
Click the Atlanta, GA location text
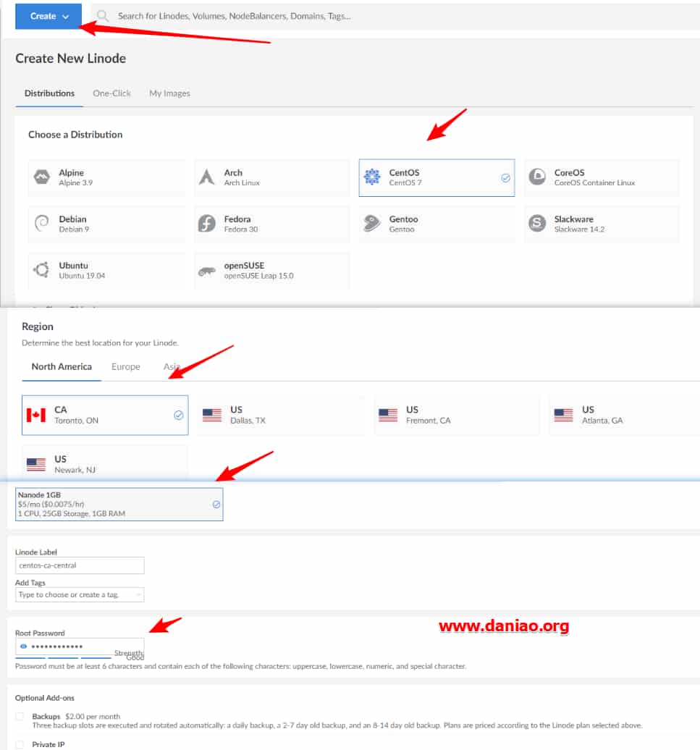602,421
